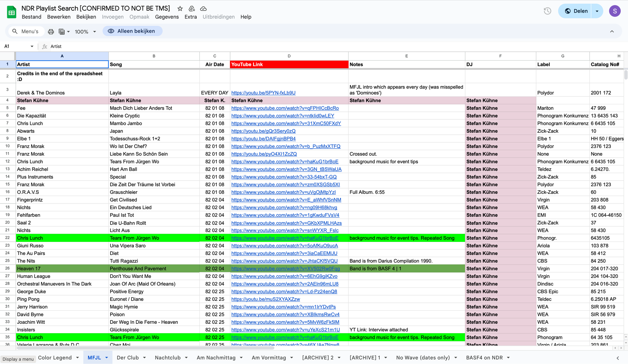Click the red YouTube Link header cell

[x=289, y=64]
